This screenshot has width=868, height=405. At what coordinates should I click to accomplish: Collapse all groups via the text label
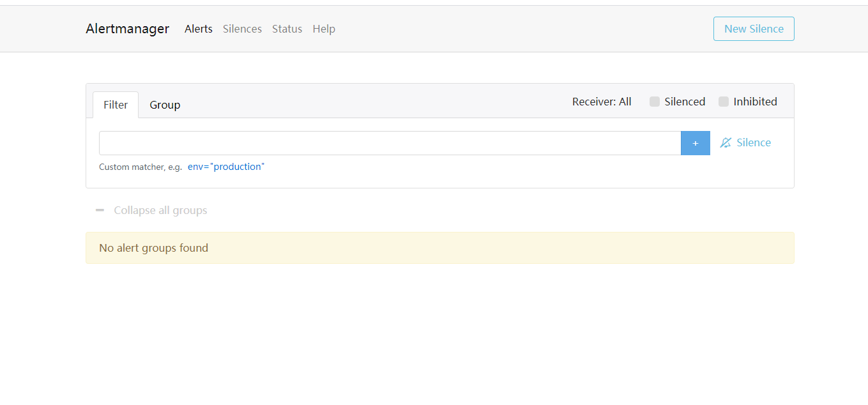point(160,210)
